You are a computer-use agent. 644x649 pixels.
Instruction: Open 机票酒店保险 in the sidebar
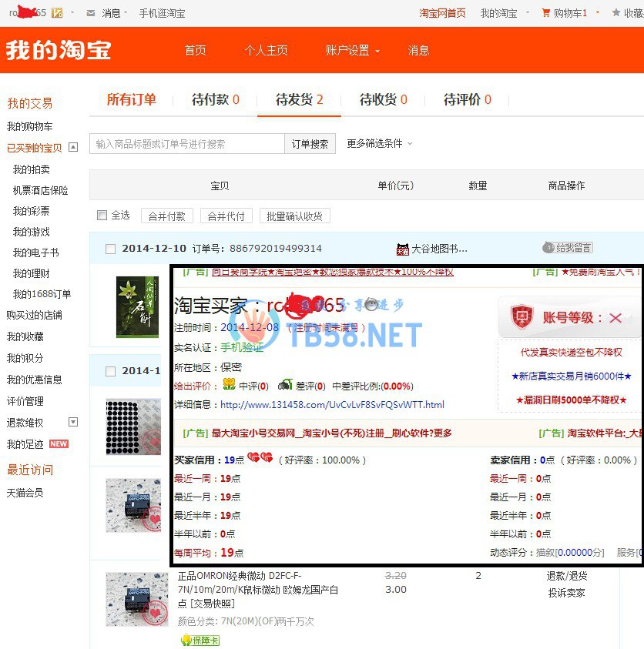pos(41,190)
